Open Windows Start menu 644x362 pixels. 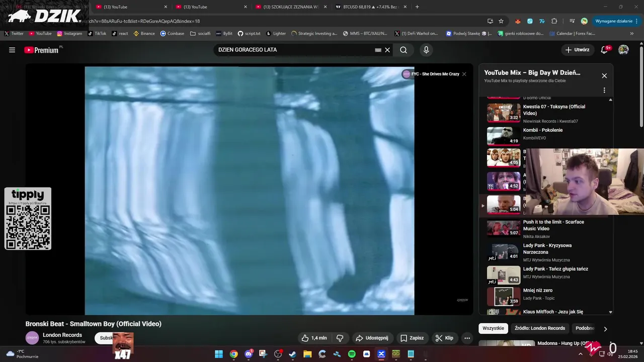pyautogui.click(x=219, y=354)
